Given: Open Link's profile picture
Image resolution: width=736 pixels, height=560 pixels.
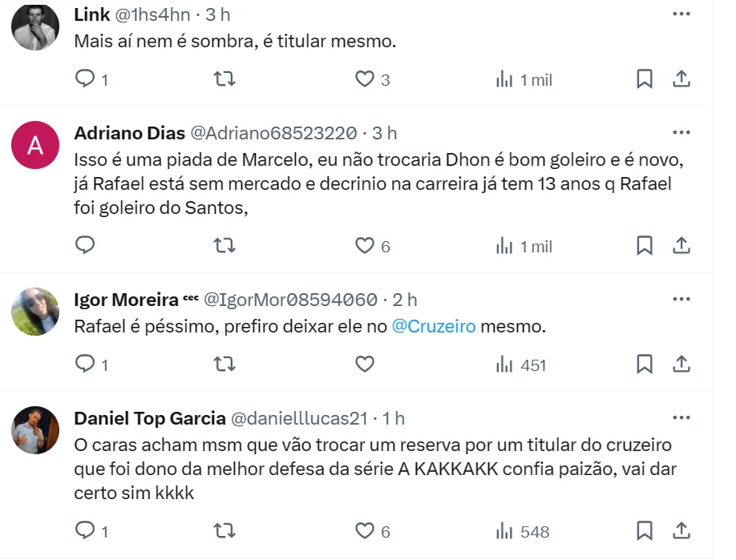Looking at the screenshot, I should 35,27.
